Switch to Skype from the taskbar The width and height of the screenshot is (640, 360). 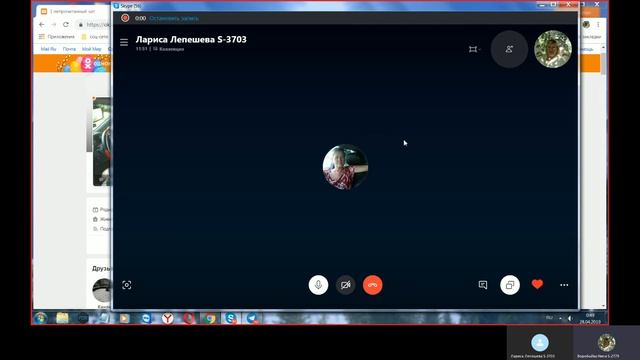231,318
